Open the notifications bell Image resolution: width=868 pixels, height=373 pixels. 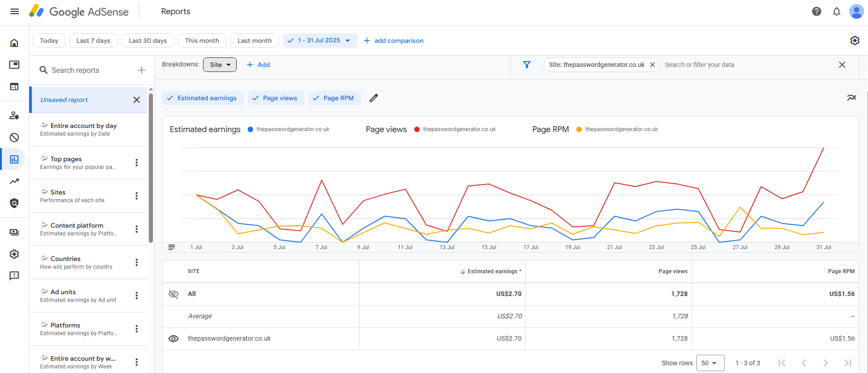(x=837, y=11)
